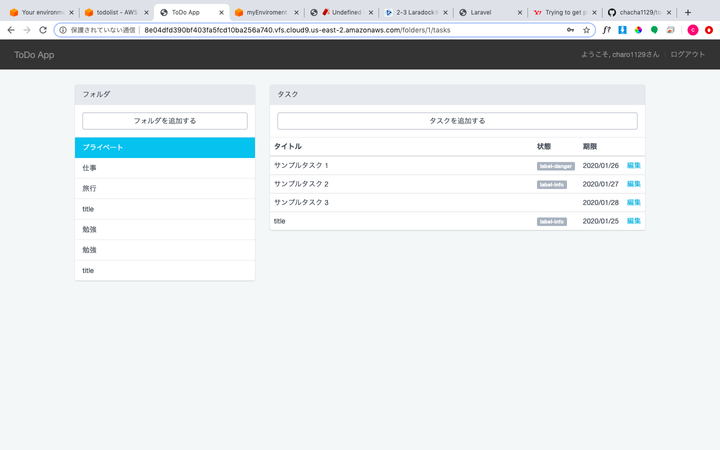Go back with the browser back arrow
Image resolution: width=720 pixels, height=450 pixels.
11,30
